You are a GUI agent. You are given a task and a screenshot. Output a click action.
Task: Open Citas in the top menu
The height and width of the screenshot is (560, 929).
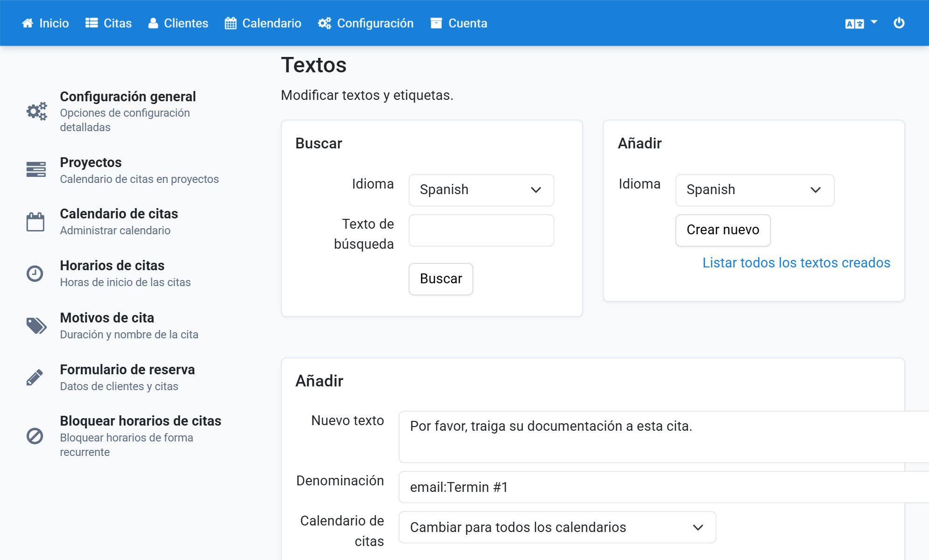coord(109,23)
